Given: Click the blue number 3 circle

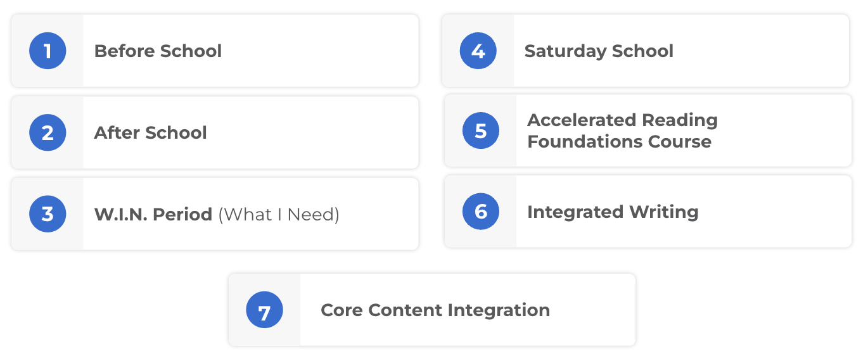Looking at the screenshot, I should click(x=48, y=213).
